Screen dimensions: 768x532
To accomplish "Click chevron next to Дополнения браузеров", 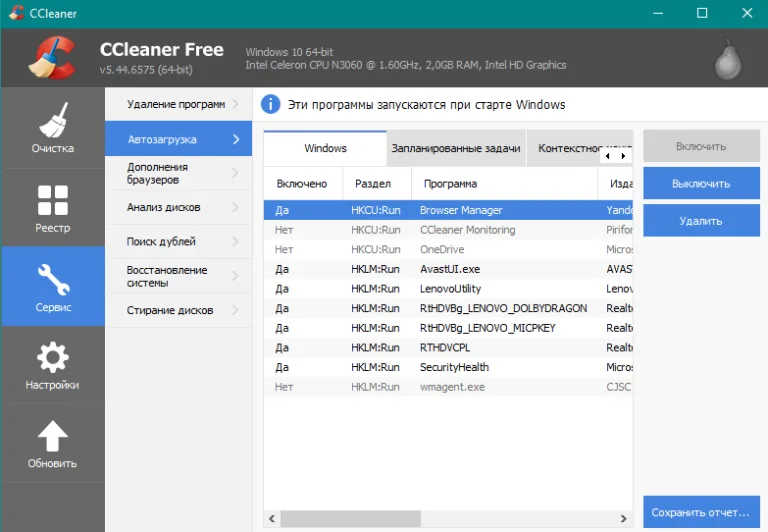I will click(x=236, y=173).
